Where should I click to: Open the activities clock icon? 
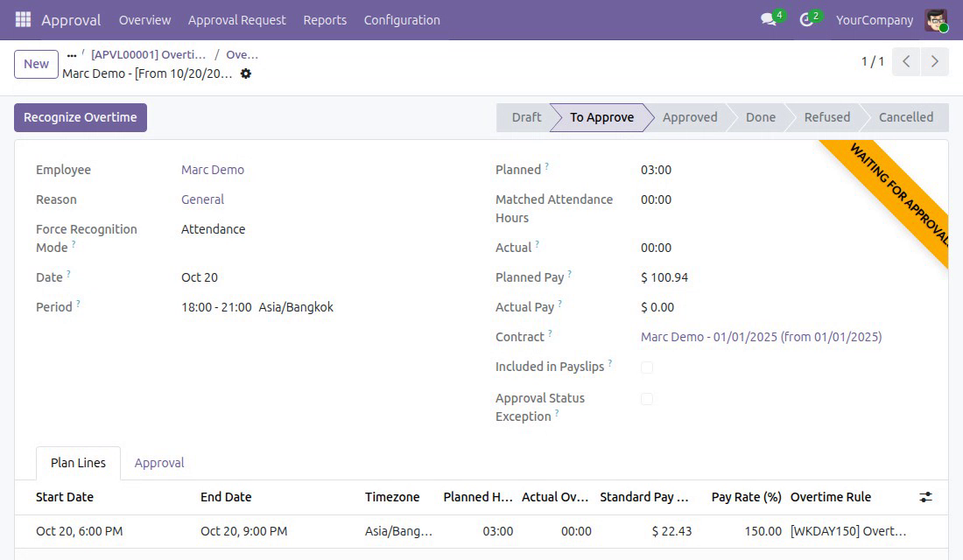pos(806,19)
